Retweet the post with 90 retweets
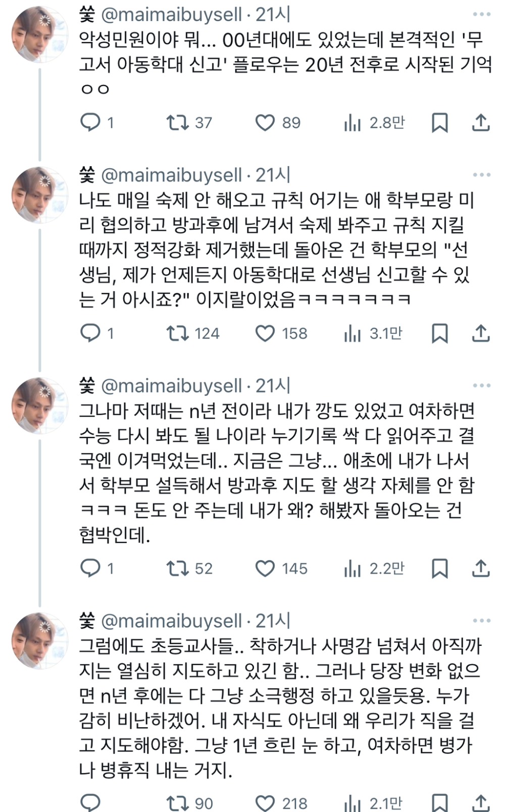The height and width of the screenshot is (812, 505). pyautogui.click(x=178, y=803)
